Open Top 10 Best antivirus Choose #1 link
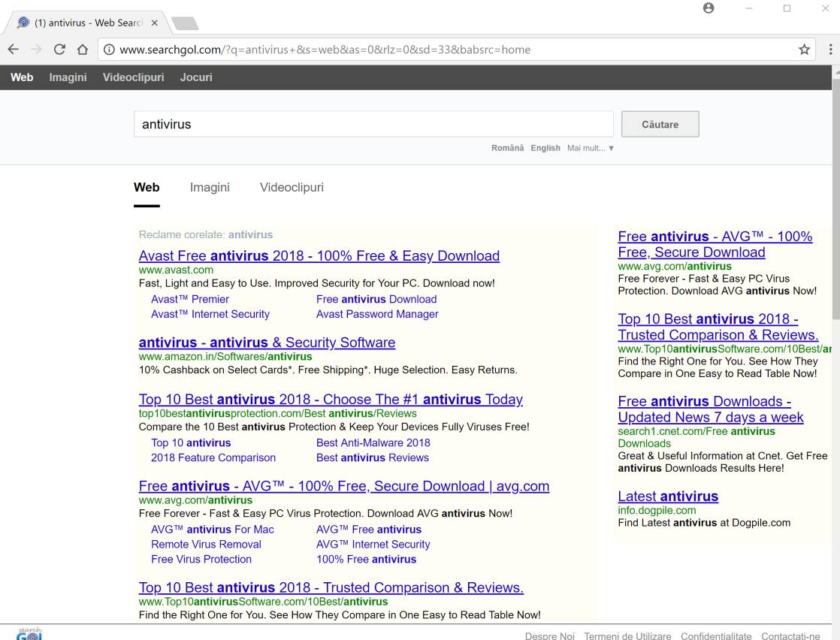Screen dimensions: 840x640 tap(331, 400)
